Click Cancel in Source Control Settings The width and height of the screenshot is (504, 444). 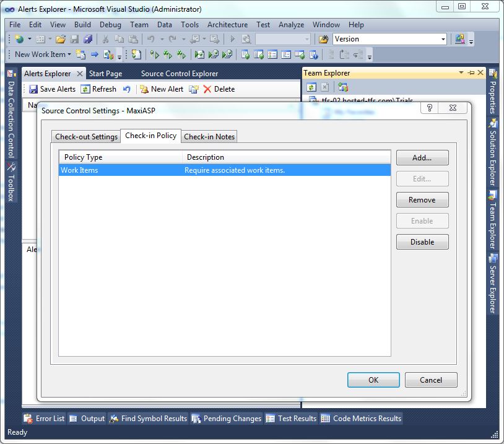click(x=431, y=380)
